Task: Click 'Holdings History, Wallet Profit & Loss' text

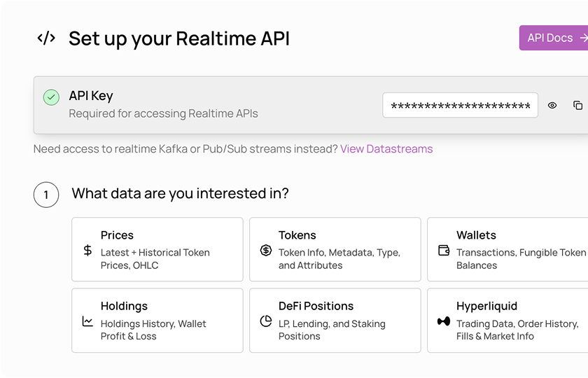Action: 153,330
